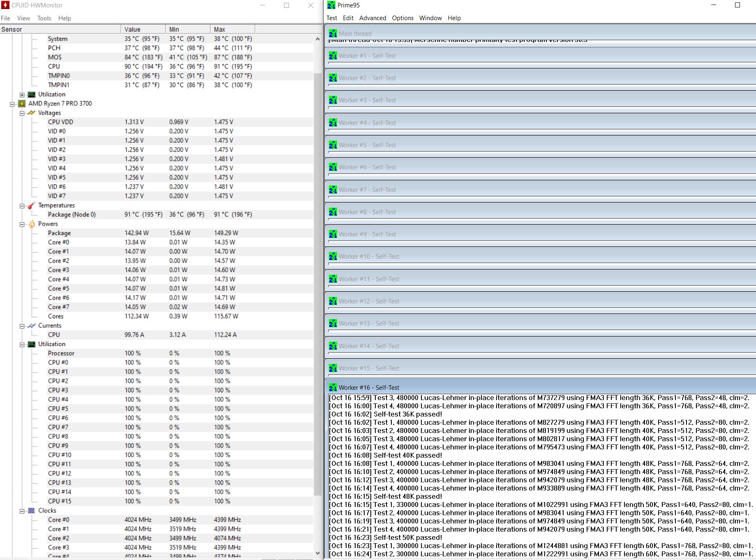Click the Worker #13 window icon
756x560 pixels.
(333, 323)
